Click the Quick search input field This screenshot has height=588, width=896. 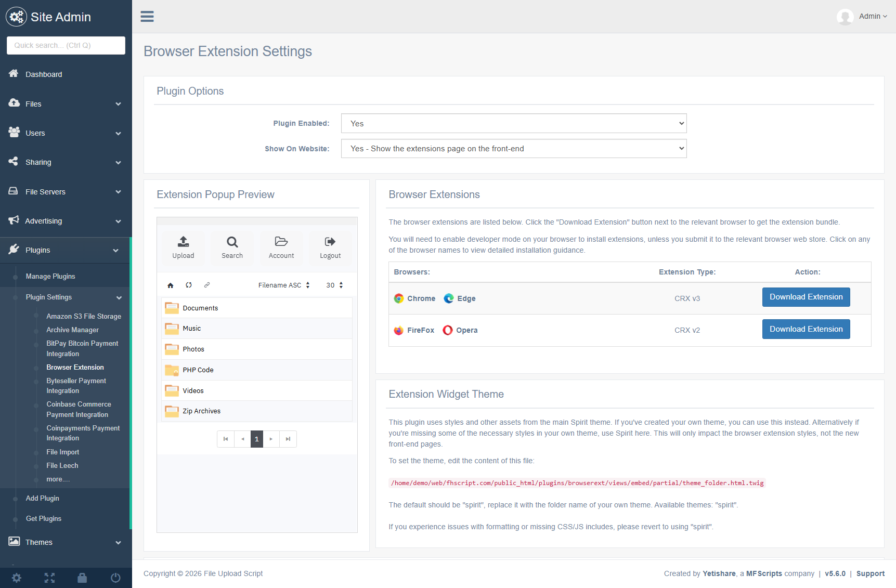click(66, 46)
